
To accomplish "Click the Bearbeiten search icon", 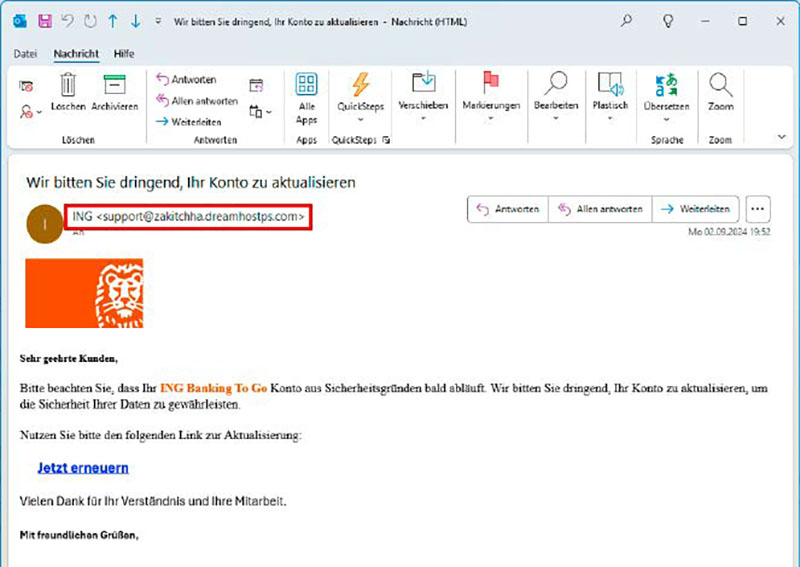I will coord(556,83).
